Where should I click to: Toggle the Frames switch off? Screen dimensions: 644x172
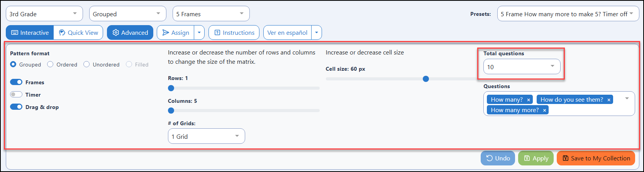tap(16, 82)
